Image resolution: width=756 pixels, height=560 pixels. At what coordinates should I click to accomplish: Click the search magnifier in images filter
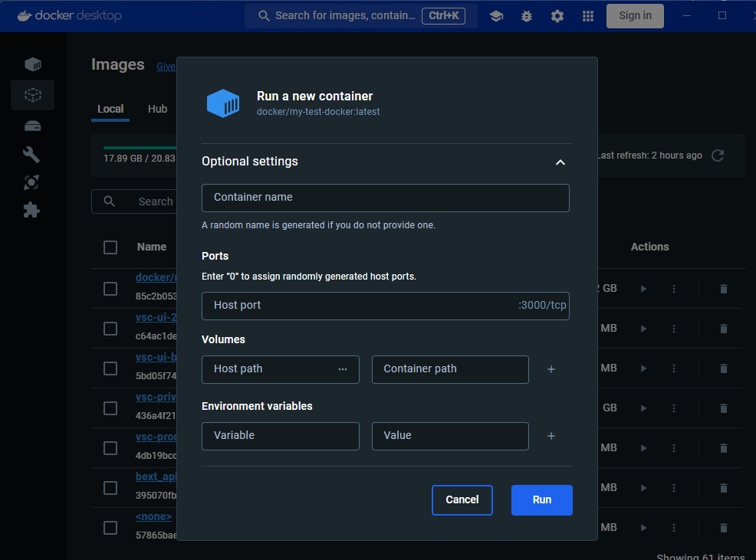coord(110,201)
